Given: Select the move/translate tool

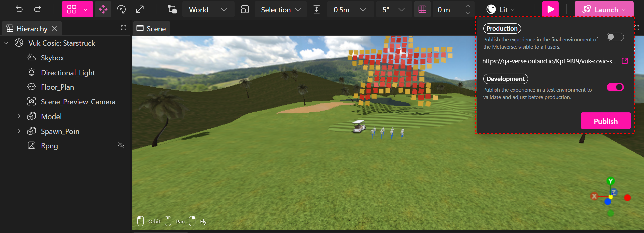Looking at the screenshot, I should [103, 9].
